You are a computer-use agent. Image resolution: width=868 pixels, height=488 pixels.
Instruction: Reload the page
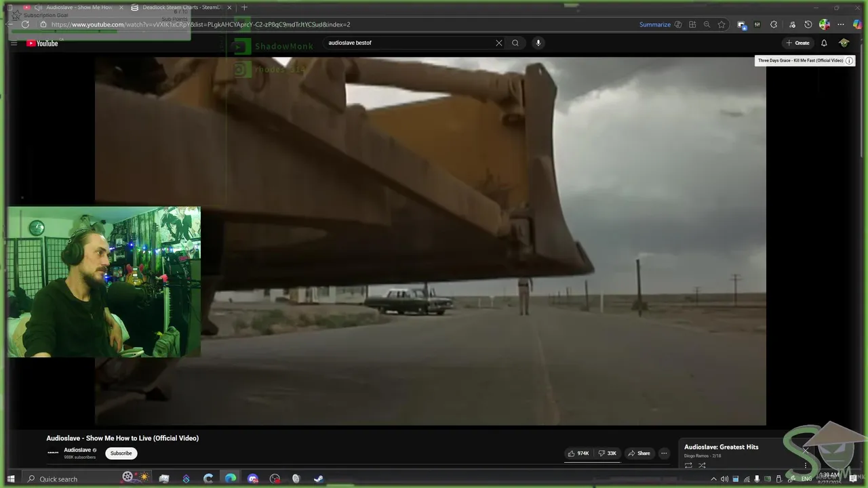tap(25, 24)
